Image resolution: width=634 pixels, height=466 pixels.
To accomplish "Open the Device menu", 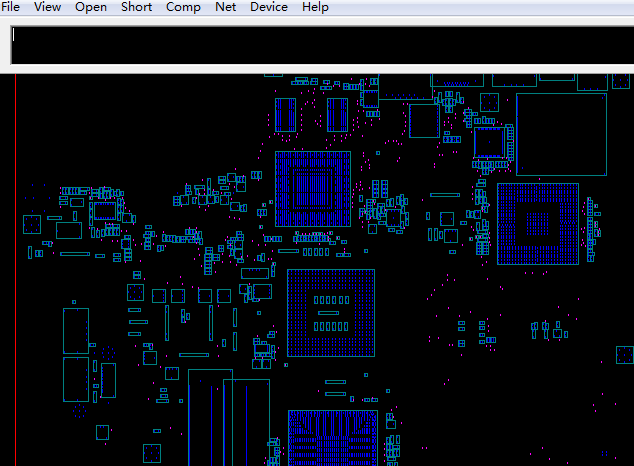I will tap(269, 7).
